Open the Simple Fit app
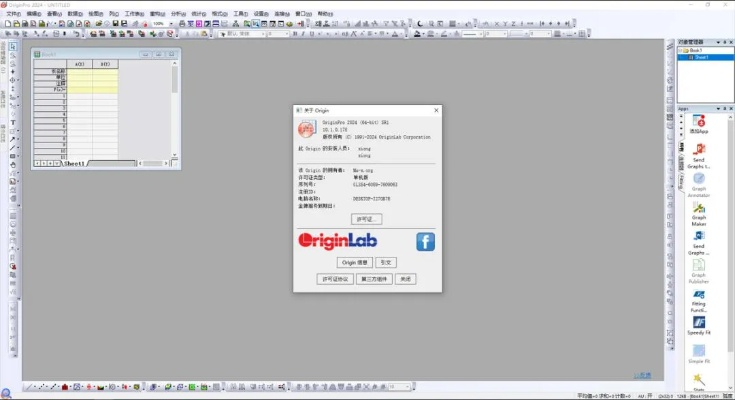The width and height of the screenshot is (735, 400). [699, 351]
